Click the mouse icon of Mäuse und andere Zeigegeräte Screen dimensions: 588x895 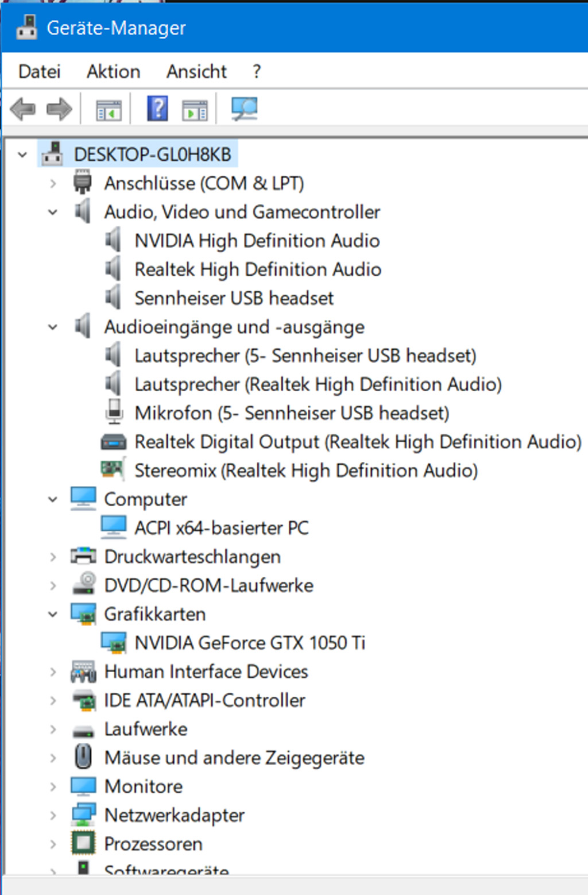tap(83, 757)
